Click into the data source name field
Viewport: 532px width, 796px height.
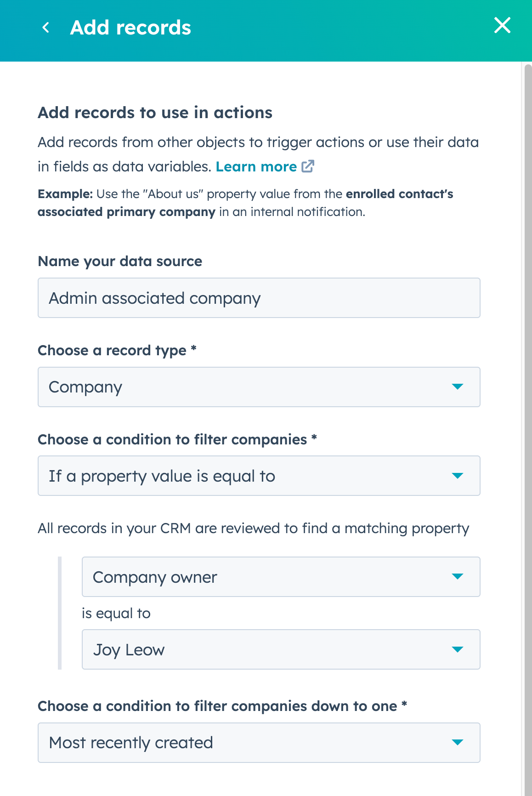coord(259,298)
